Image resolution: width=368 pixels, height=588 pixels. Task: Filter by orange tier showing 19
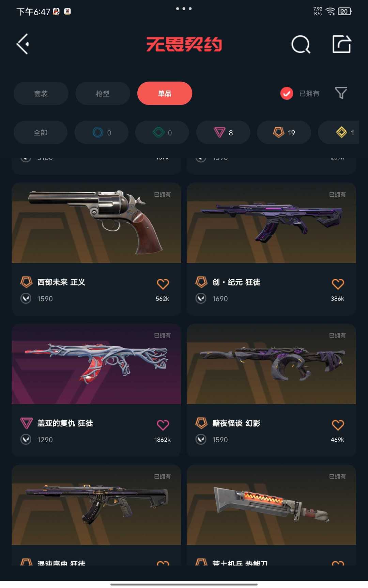(284, 132)
